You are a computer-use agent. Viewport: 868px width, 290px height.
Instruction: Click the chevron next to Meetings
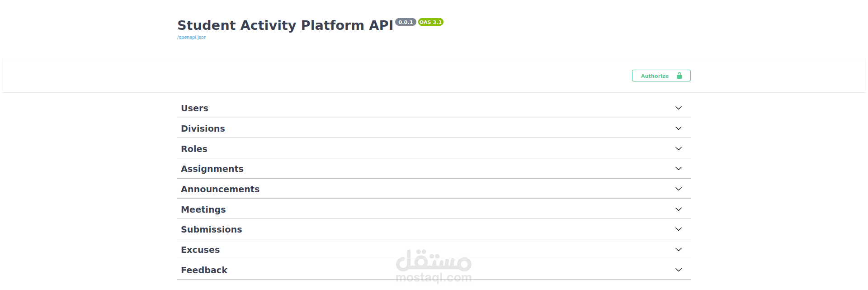coord(678,209)
